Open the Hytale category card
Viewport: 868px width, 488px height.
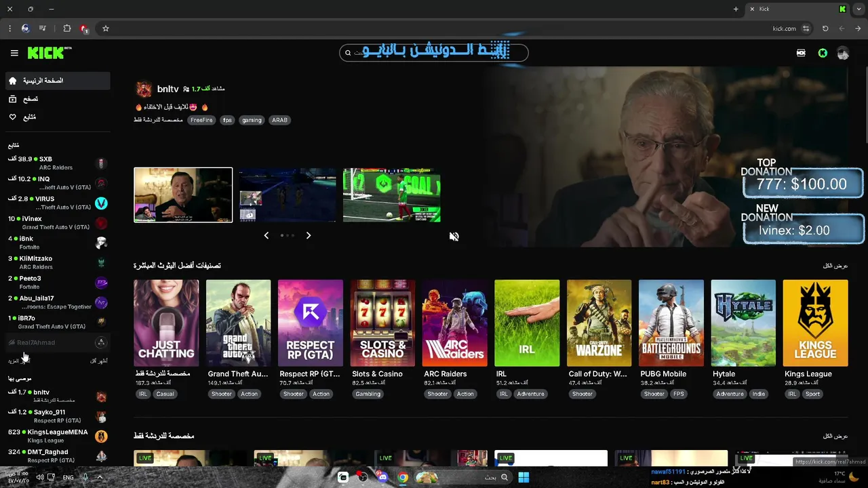[x=743, y=323]
